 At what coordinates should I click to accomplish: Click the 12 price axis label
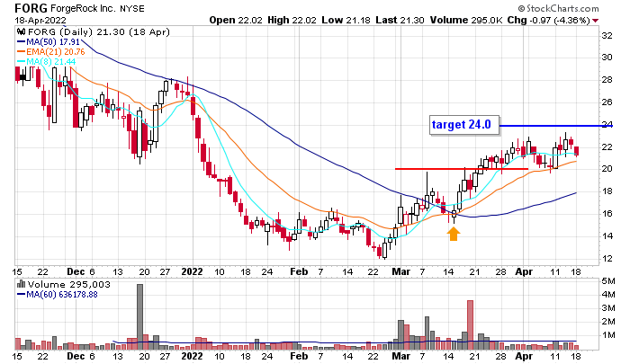pyautogui.click(x=607, y=259)
